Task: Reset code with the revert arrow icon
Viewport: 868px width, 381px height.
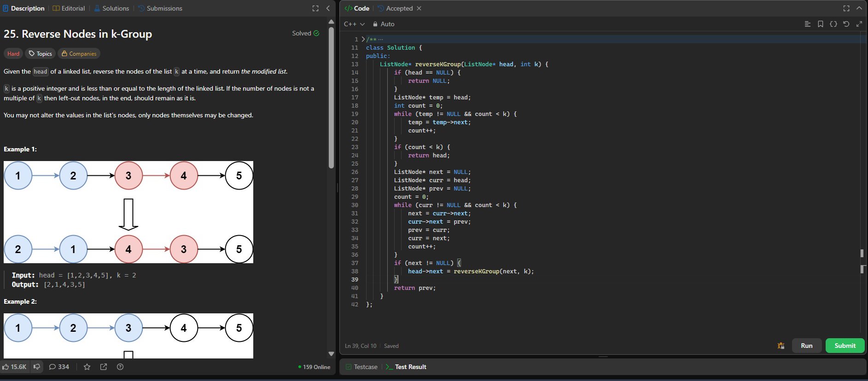Action: click(x=846, y=24)
